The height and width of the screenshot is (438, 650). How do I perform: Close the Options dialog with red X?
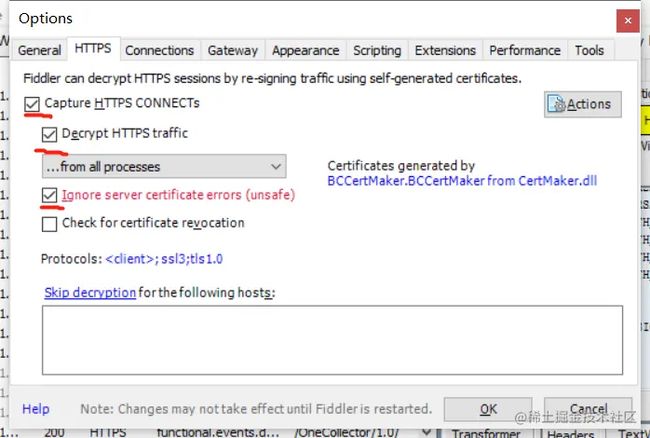tap(628, 21)
